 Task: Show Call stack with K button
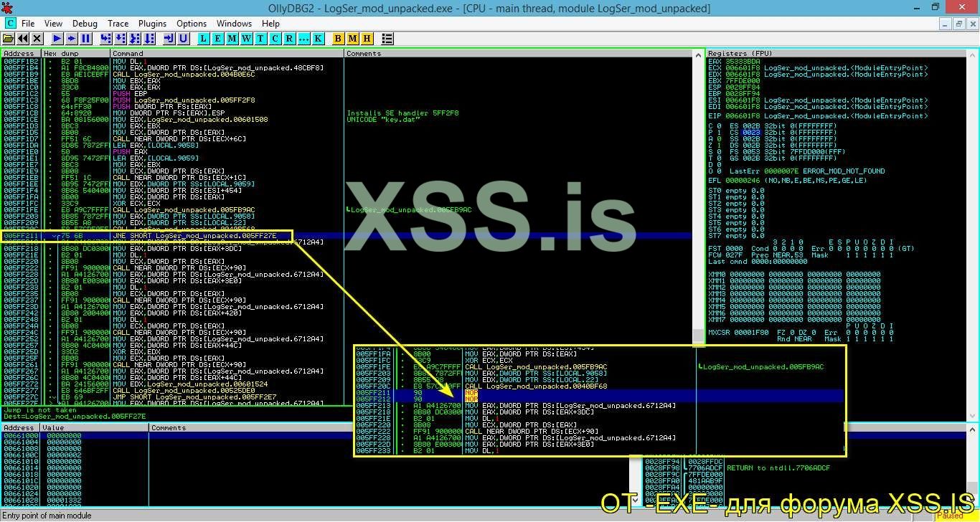coord(318,39)
